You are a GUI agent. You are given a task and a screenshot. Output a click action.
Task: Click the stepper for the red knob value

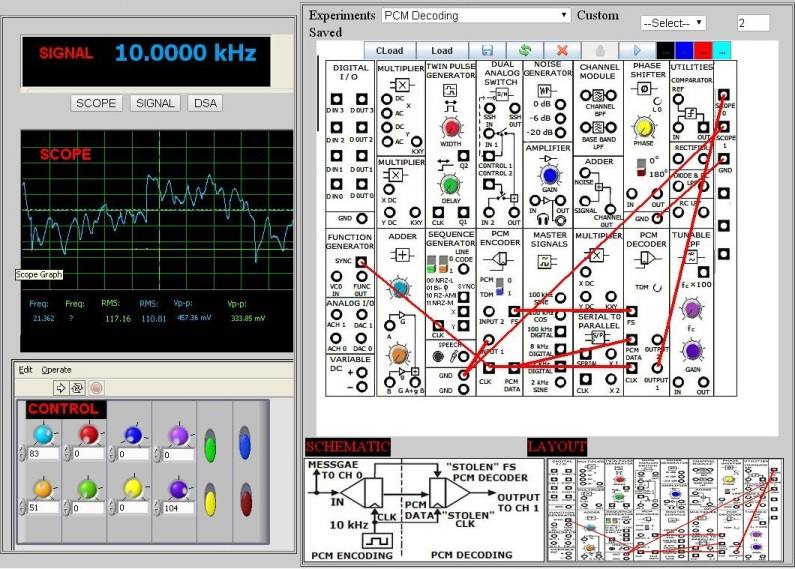(67, 453)
